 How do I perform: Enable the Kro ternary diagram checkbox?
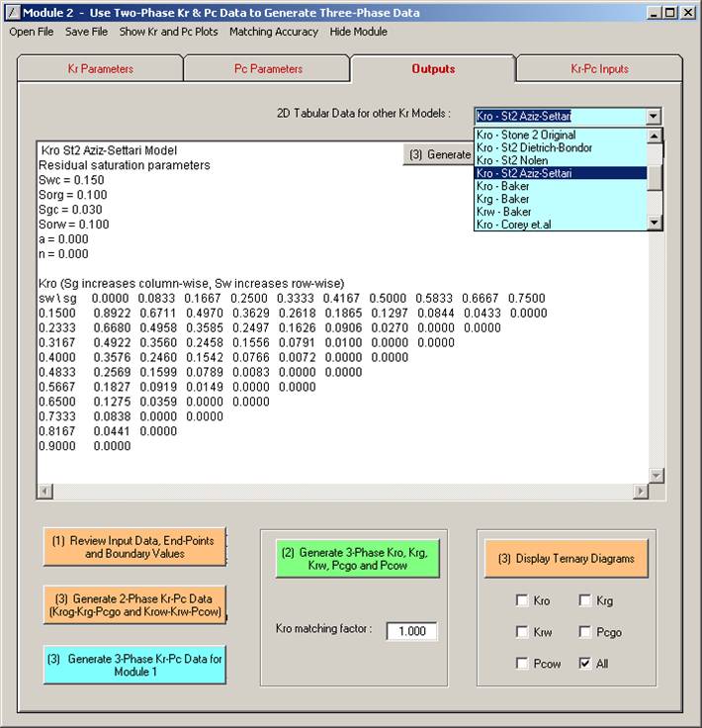(x=521, y=600)
